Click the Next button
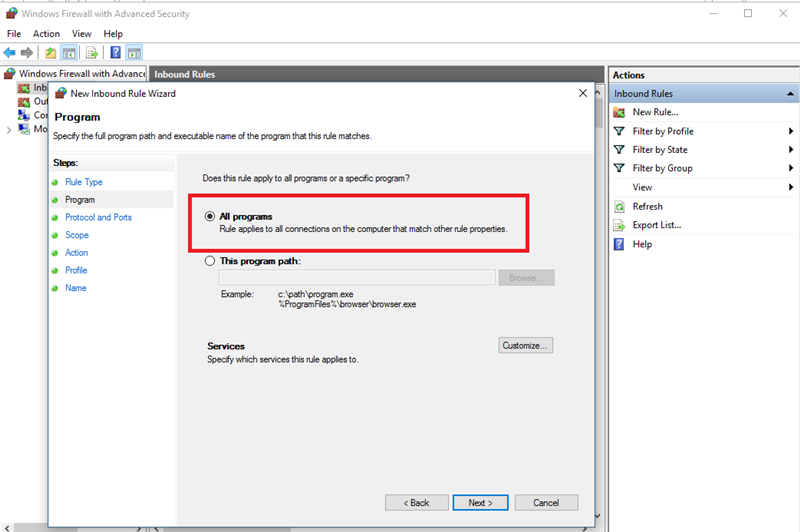The image size is (800, 532). tap(480, 502)
